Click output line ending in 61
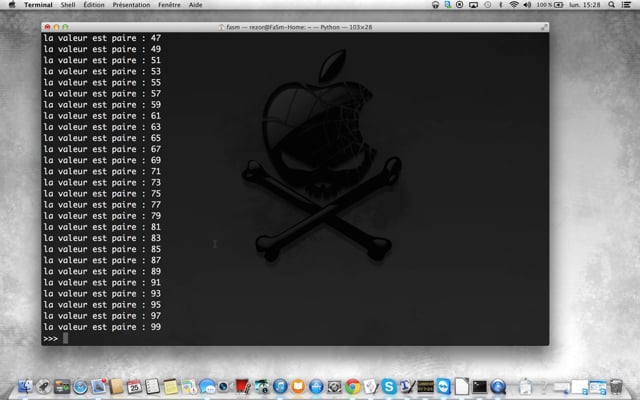 coord(102,116)
